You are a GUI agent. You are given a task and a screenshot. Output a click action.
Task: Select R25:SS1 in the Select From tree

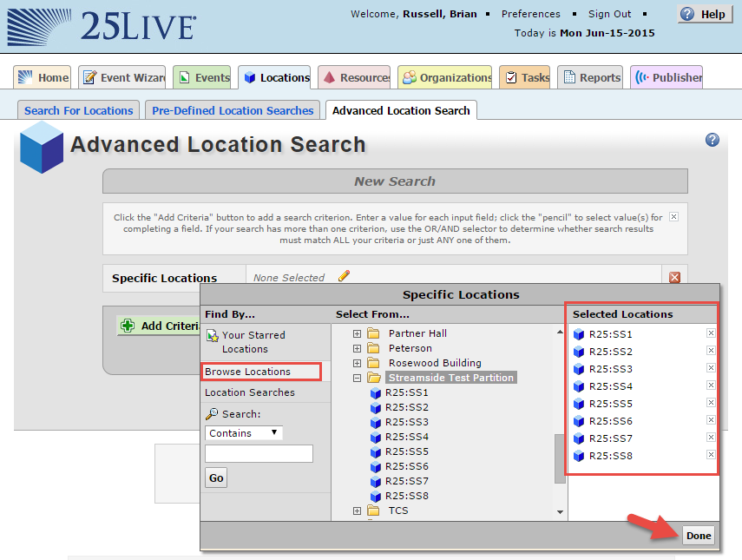(399, 393)
